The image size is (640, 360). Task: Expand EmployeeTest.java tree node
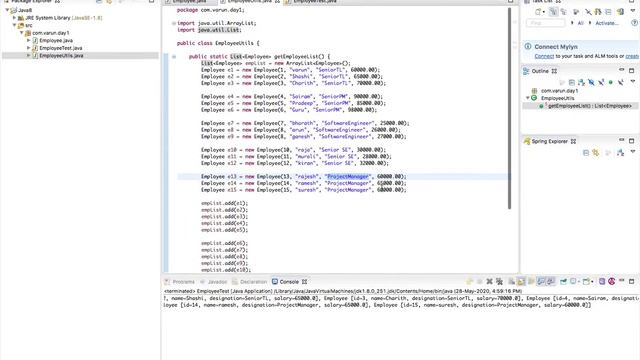coord(29,48)
